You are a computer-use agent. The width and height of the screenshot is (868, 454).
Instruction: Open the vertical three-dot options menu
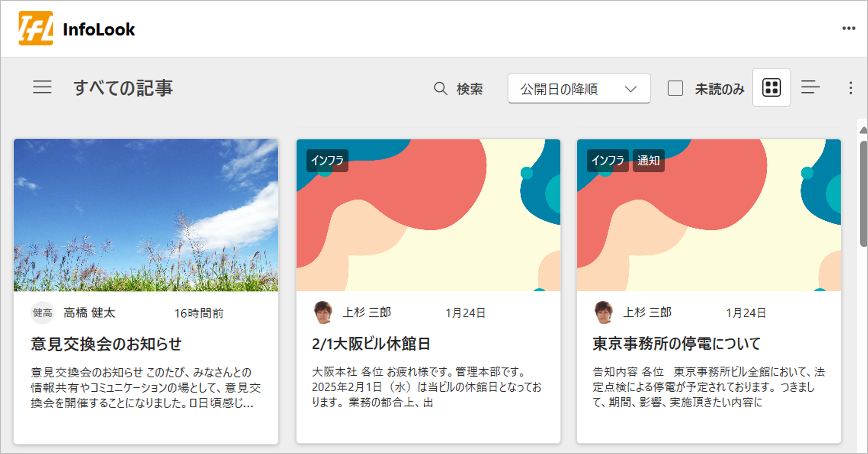(851, 88)
